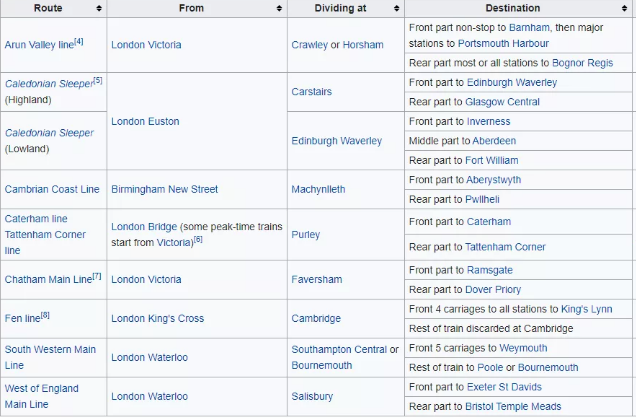The height and width of the screenshot is (418, 636).
Task: Open the Arun Valley line link
Action: (39, 45)
